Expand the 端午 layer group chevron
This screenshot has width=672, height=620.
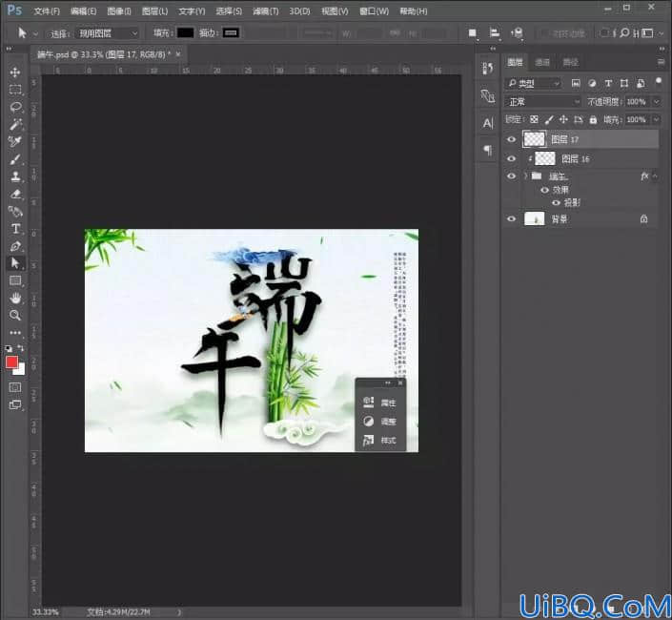coord(526,176)
